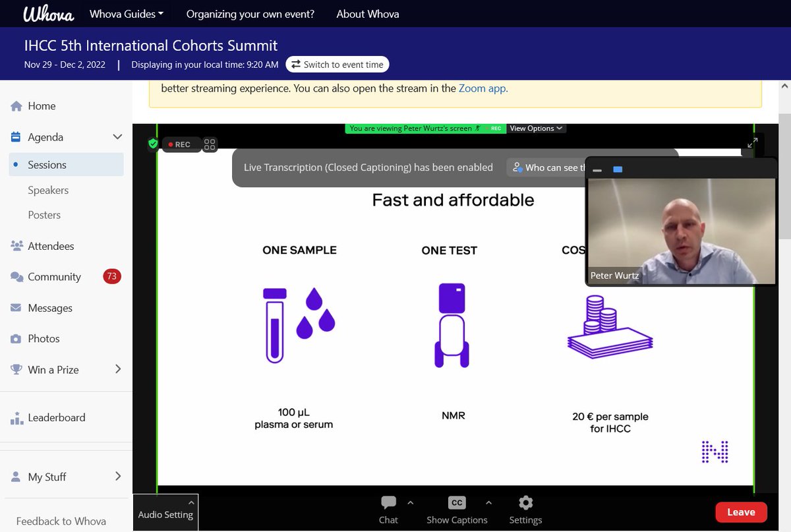The height and width of the screenshot is (532, 791).
Task: Click the Whova logo
Action: click(x=49, y=13)
